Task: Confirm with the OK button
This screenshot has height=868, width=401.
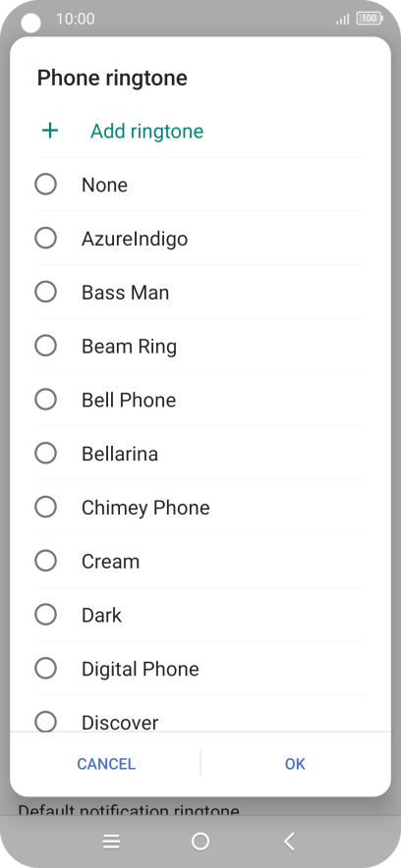Action: (295, 764)
